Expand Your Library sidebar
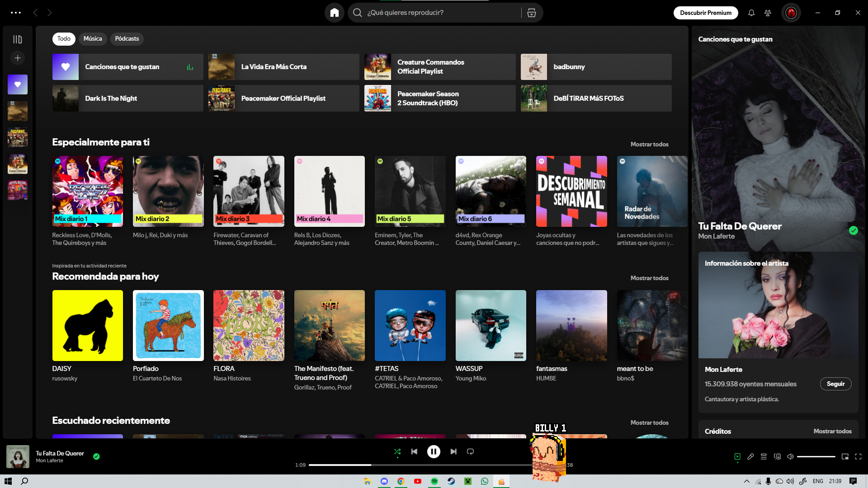 pos(18,39)
